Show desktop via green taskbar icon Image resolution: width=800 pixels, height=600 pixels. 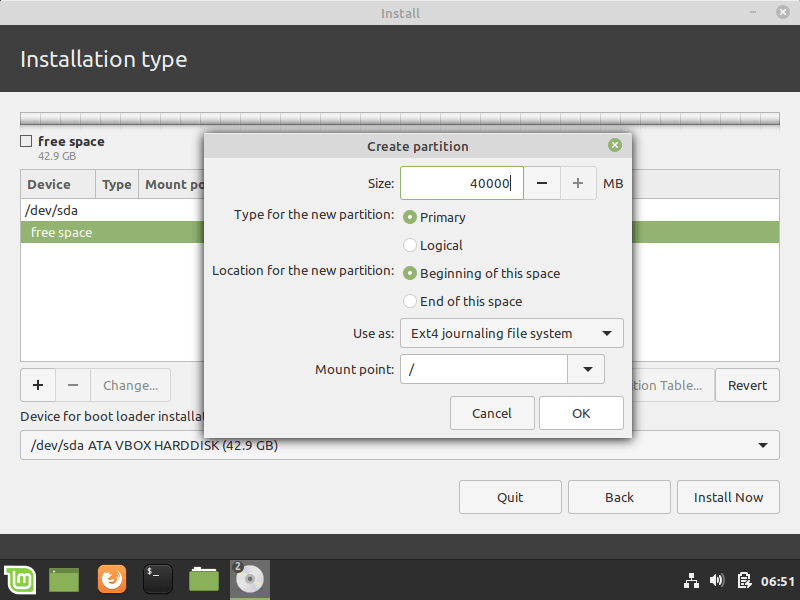point(64,580)
